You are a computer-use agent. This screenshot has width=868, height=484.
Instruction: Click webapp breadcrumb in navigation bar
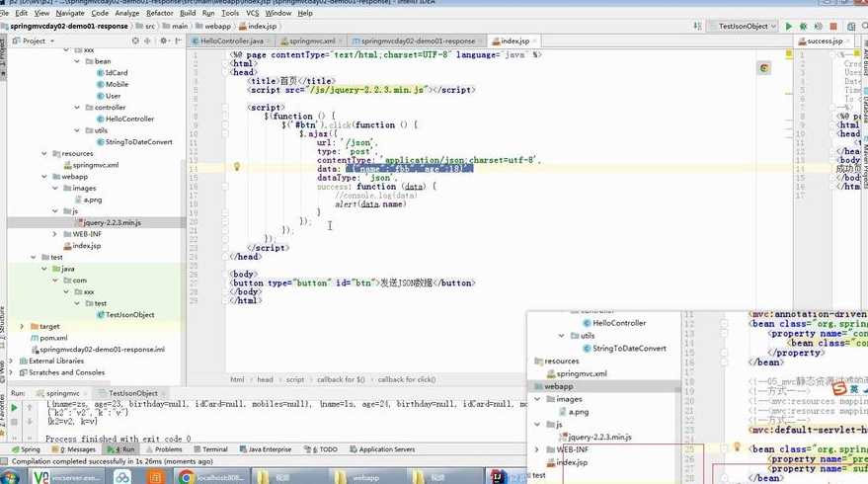point(213,26)
